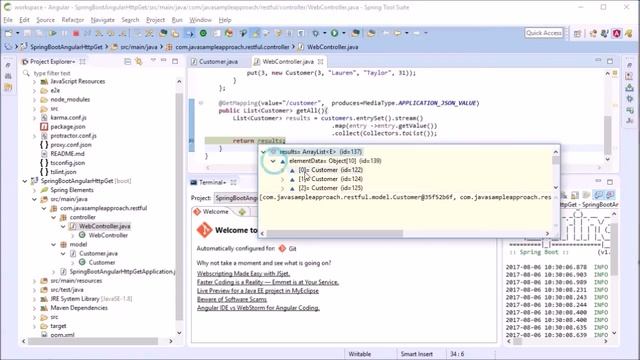Collapse the model package node
Screen dimensions: 640x360
coord(53,244)
